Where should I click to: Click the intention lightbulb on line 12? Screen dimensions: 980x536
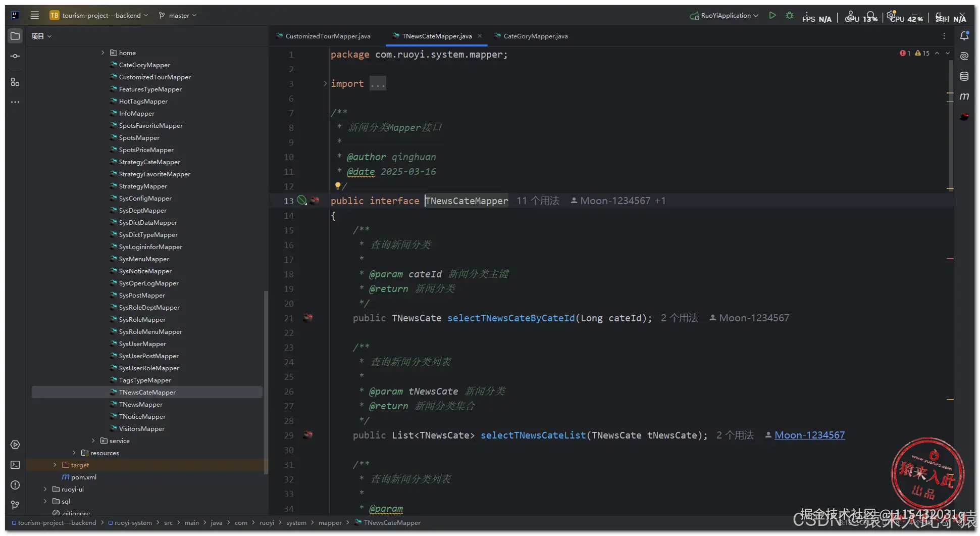click(338, 185)
